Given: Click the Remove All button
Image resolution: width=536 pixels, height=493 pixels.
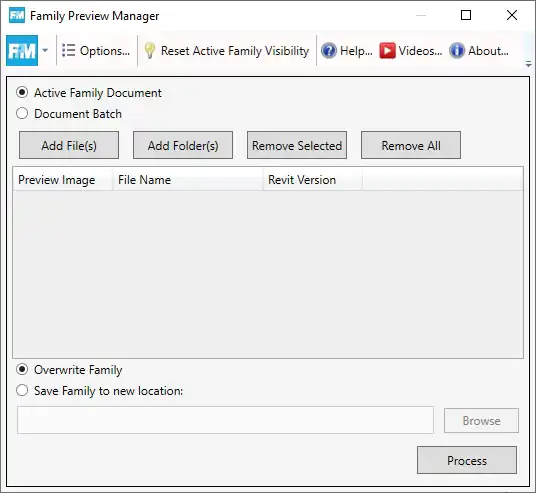Looking at the screenshot, I should pos(411,145).
